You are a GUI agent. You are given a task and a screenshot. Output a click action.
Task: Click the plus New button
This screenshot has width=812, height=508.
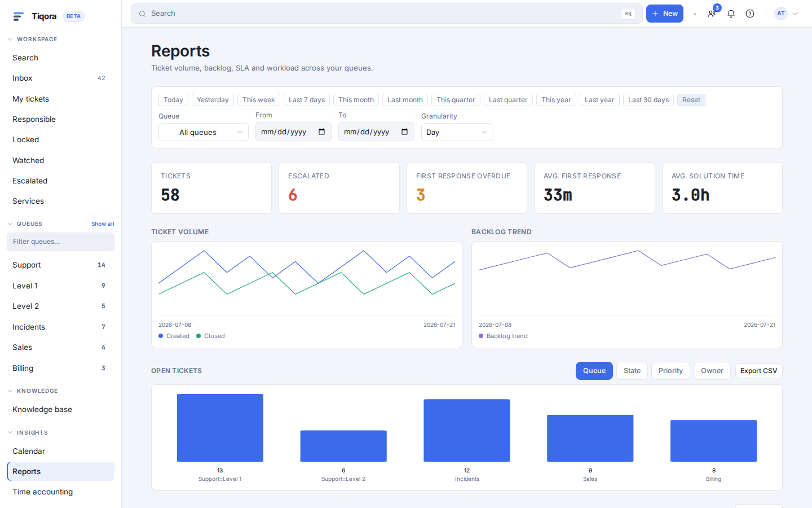tap(665, 14)
